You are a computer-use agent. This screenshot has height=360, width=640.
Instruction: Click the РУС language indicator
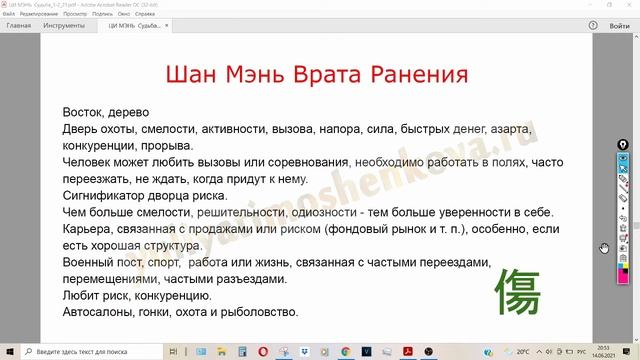[582, 351]
